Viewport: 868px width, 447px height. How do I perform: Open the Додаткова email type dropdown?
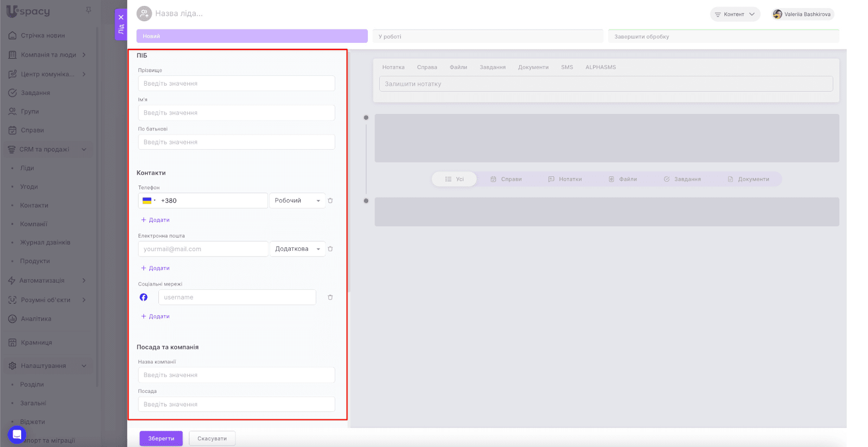coord(297,249)
